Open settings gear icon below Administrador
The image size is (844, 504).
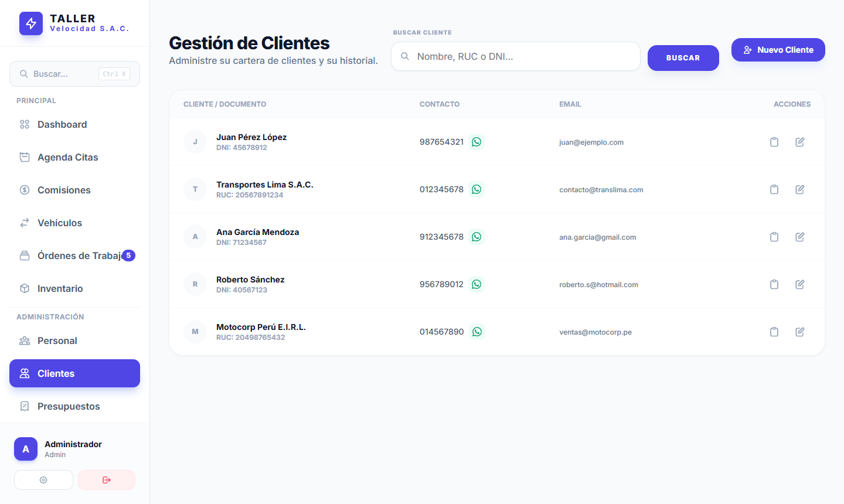43,480
